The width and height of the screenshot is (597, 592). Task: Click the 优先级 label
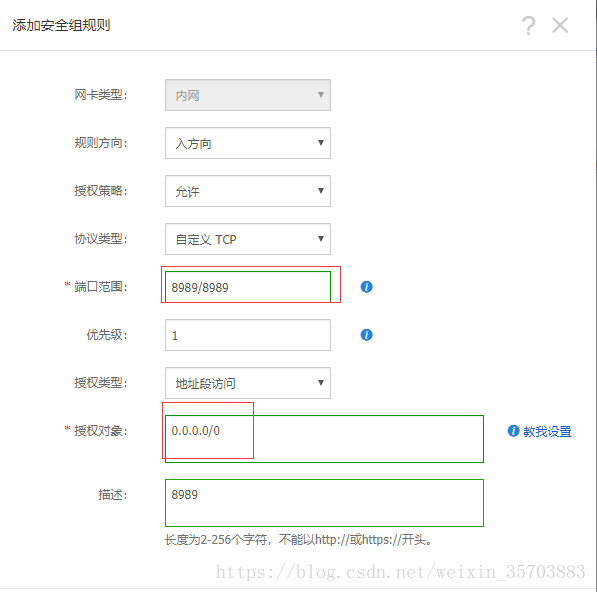pyautogui.click(x=107, y=335)
